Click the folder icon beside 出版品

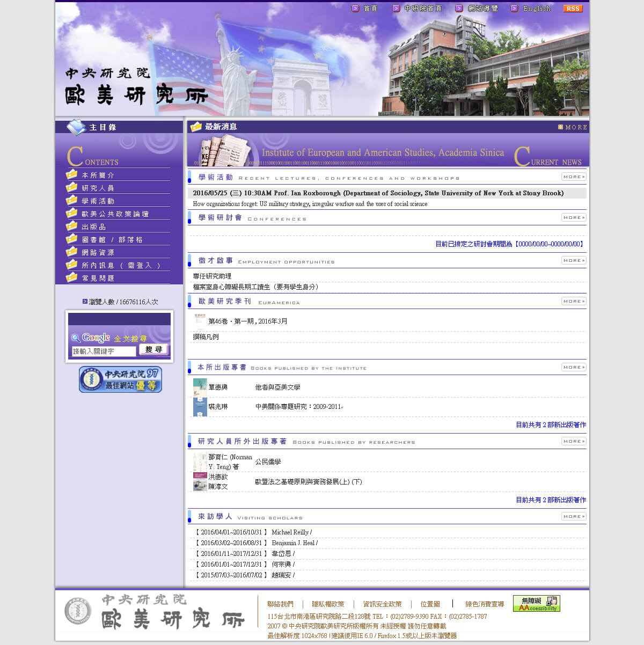71,226
